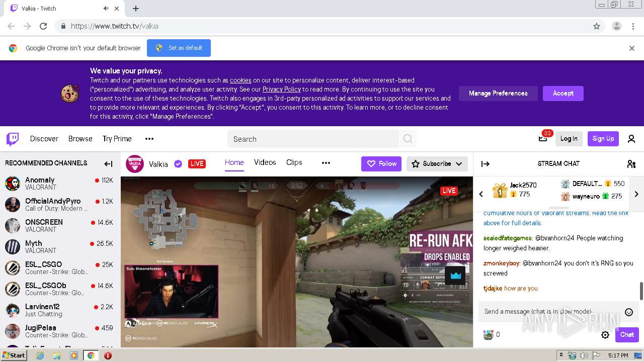This screenshot has width=644, height=362.
Task: Open Windows Media Player taskbar icon
Action: [73, 355]
